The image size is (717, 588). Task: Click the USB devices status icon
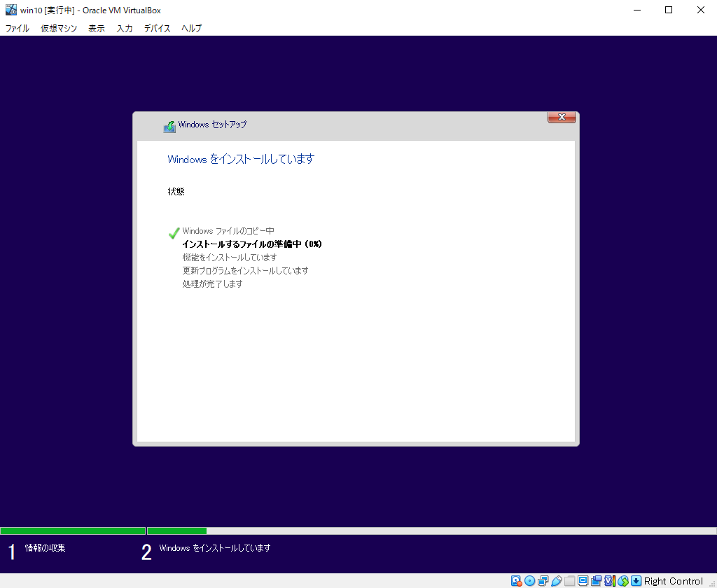coord(557,581)
